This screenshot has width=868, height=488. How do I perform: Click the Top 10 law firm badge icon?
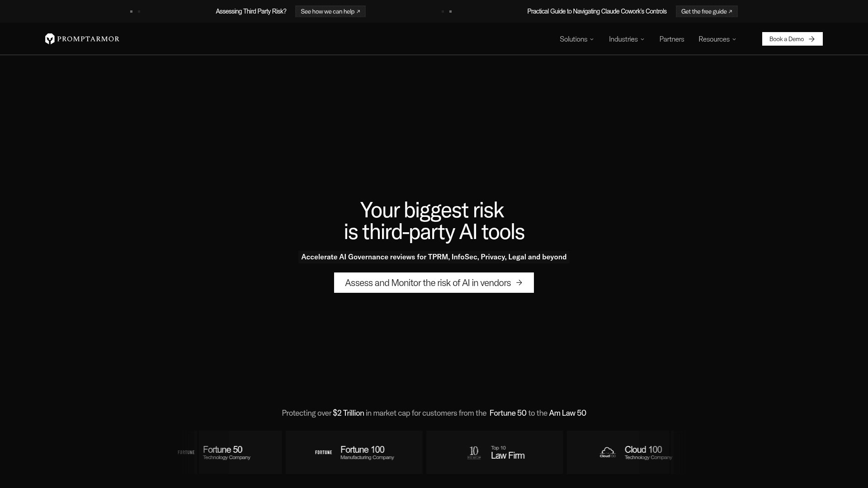point(474,453)
